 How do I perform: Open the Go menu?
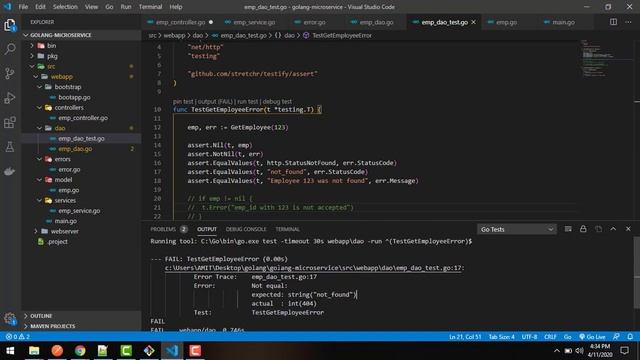[109, 7]
